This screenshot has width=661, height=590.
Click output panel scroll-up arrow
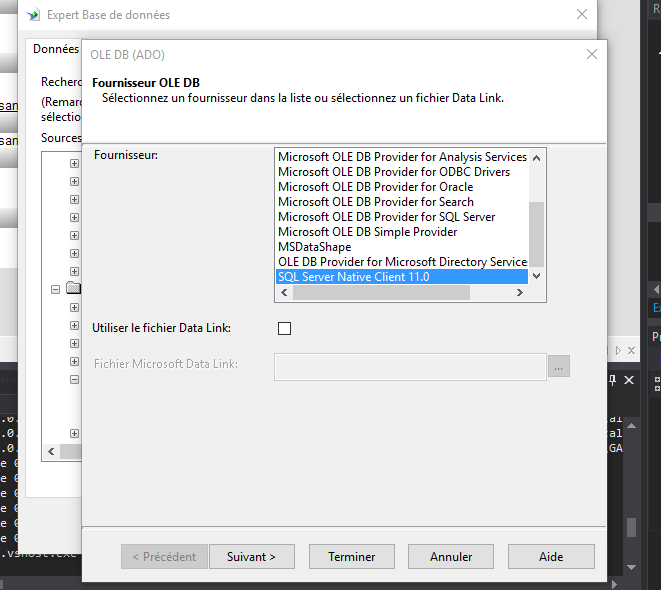631,426
